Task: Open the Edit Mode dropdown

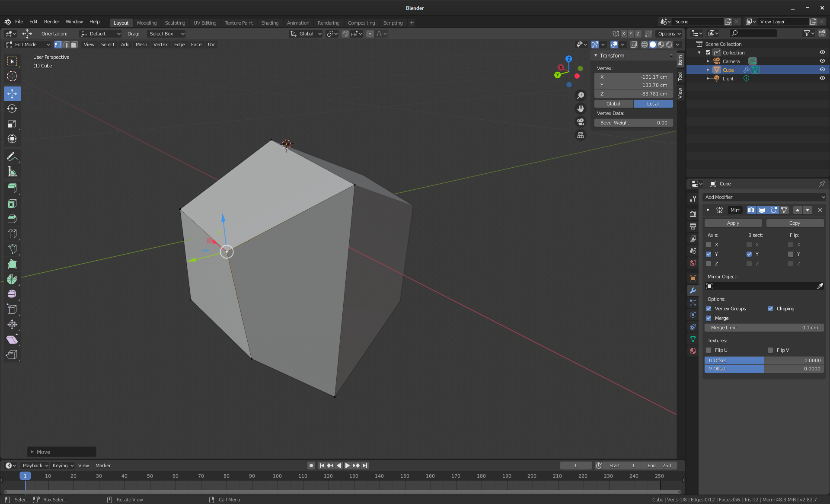Action: tap(28, 45)
